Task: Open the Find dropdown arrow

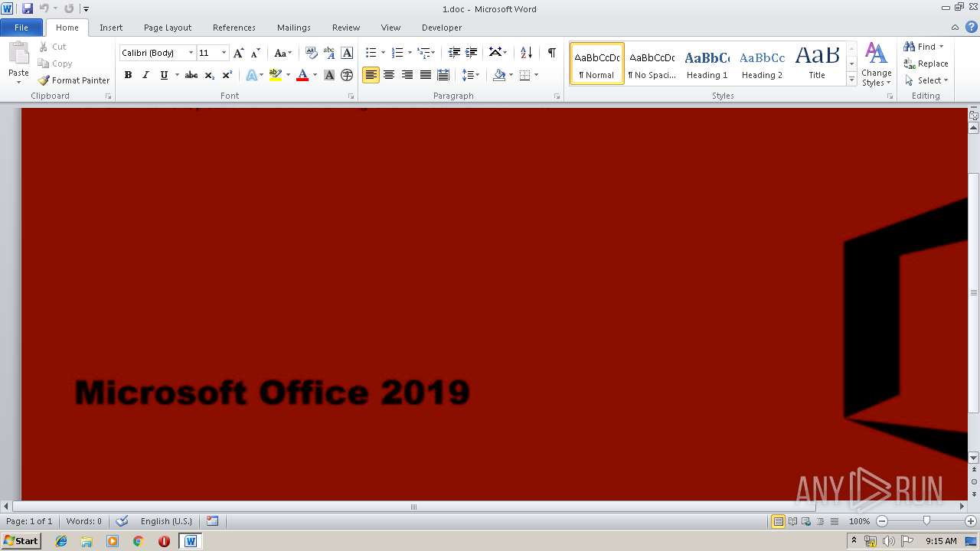Action: point(942,47)
